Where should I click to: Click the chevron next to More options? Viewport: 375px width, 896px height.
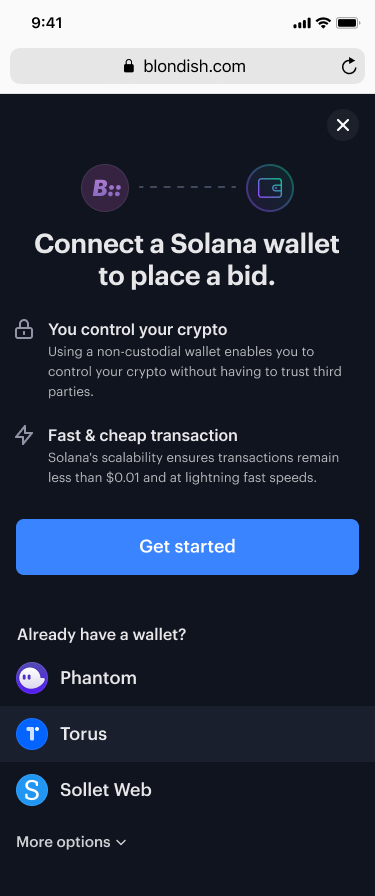(x=121, y=842)
